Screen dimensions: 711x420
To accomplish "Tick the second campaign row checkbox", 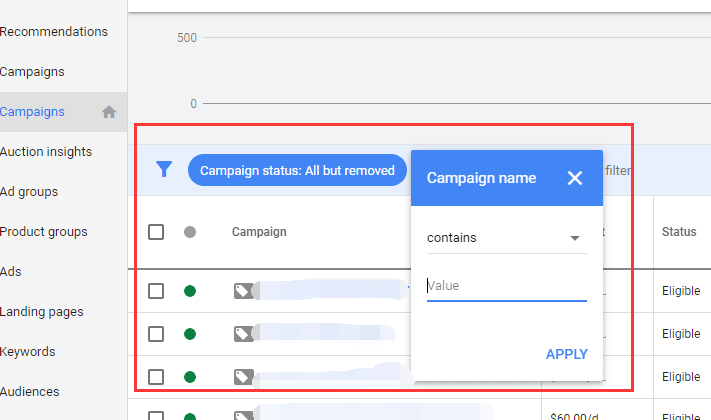I will click(156, 334).
